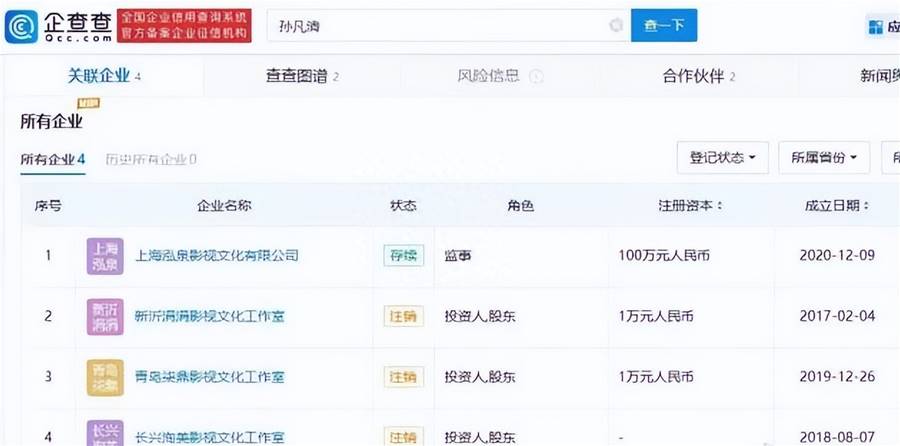
Task: Click the 监事 role cell
Action: click(458, 255)
